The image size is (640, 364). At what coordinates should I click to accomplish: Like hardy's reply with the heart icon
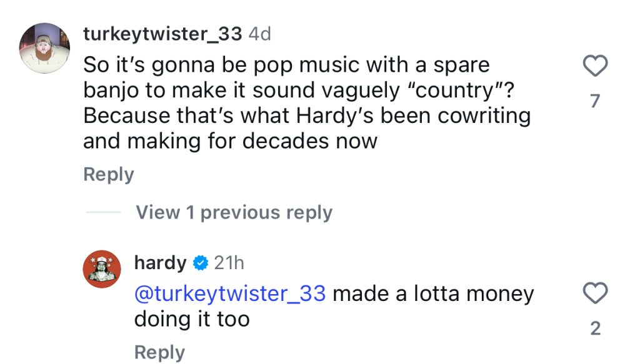click(x=594, y=293)
